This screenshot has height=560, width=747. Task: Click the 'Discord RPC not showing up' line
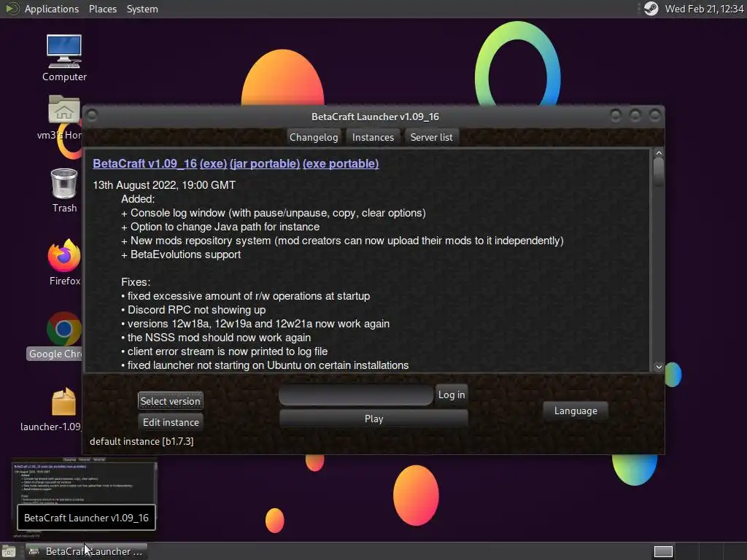pos(193,309)
